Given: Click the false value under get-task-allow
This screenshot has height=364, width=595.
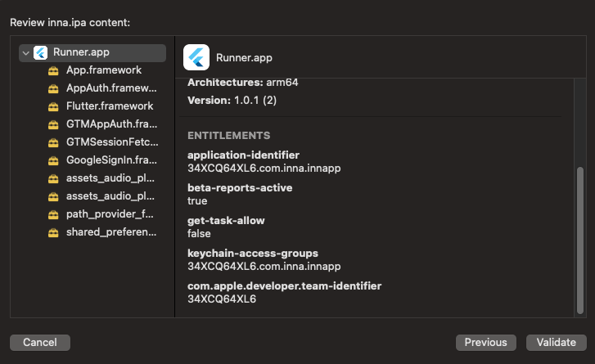Looking at the screenshot, I should point(199,234).
